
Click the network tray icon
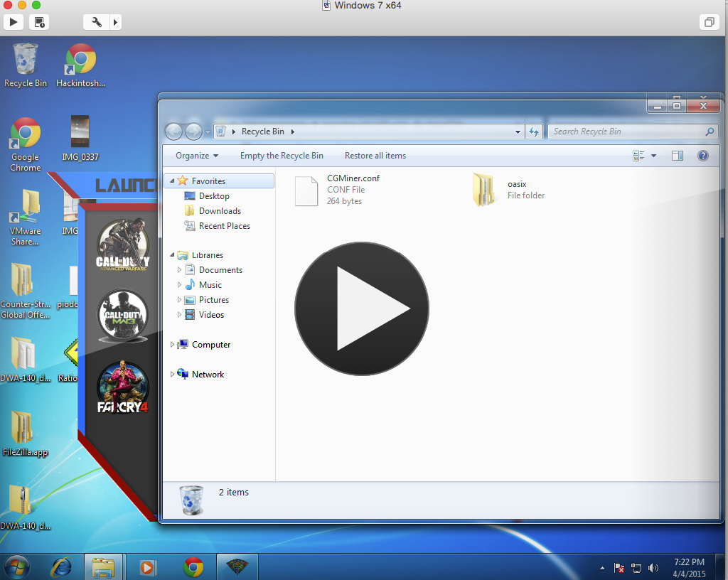point(636,567)
